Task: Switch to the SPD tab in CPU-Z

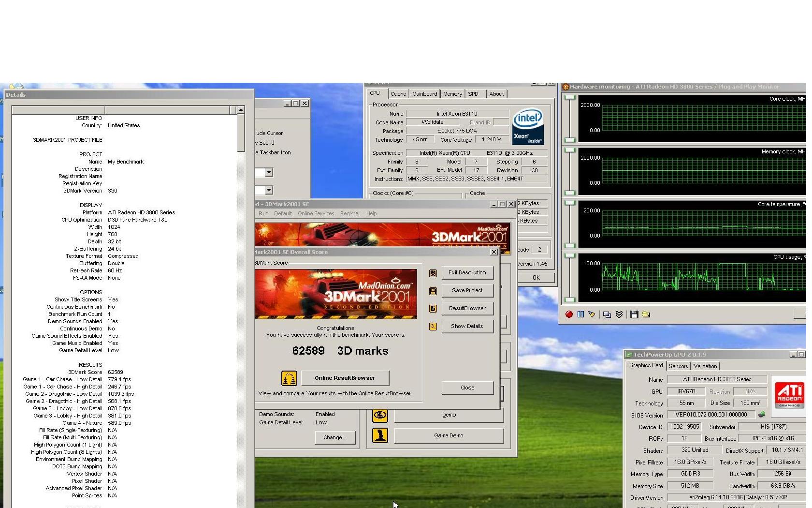Action: tap(473, 94)
